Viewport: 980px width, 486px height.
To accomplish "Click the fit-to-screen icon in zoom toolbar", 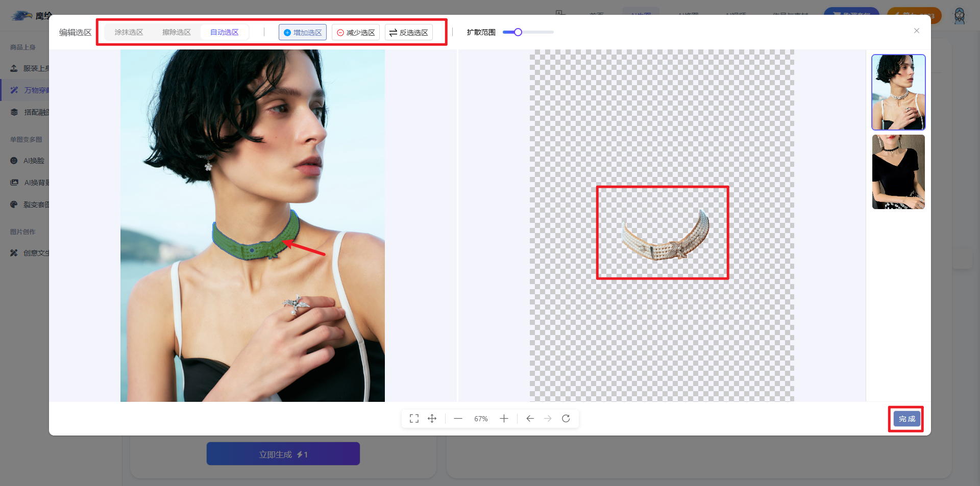I will point(414,419).
